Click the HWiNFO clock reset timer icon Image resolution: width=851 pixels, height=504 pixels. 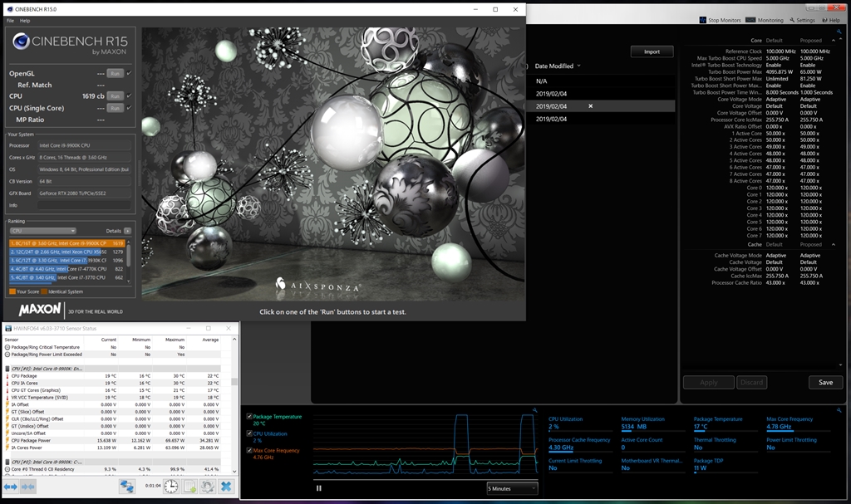170,487
